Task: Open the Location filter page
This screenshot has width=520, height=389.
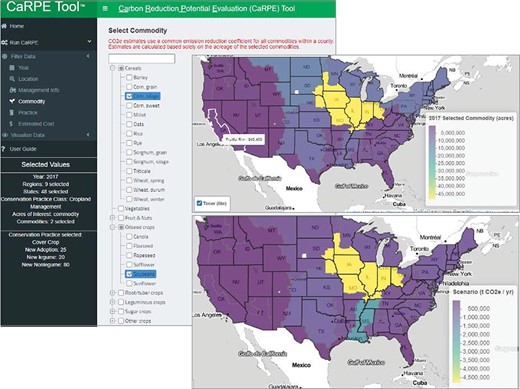Action: [x=28, y=79]
